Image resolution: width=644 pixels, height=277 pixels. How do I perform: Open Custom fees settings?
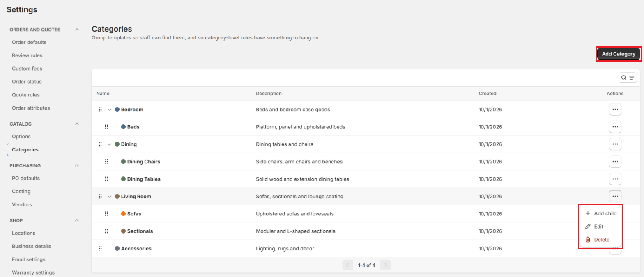[x=27, y=69]
